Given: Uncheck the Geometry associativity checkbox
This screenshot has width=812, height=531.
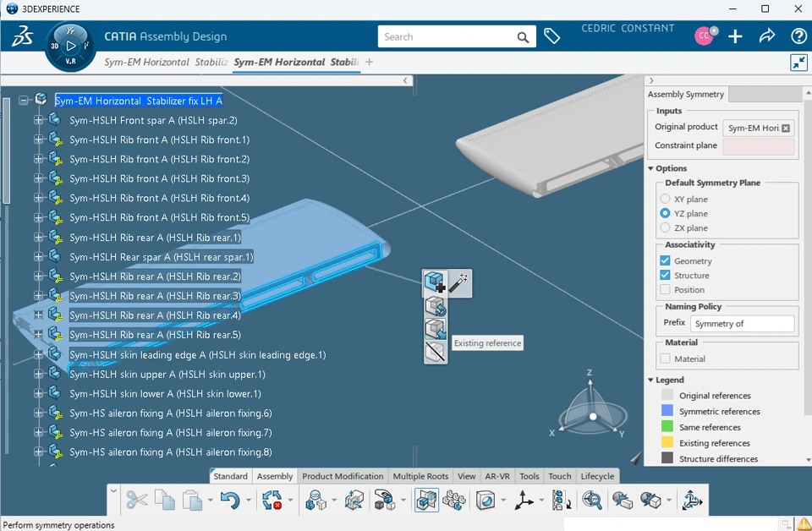Looking at the screenshot, I should tap(665, 260).
